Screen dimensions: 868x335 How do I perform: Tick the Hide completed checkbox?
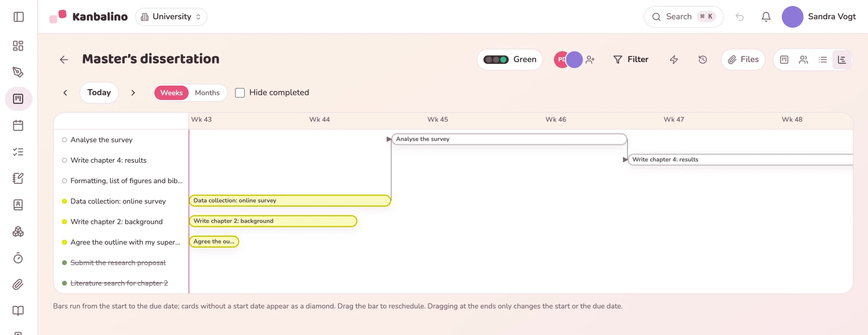(240, 93)
